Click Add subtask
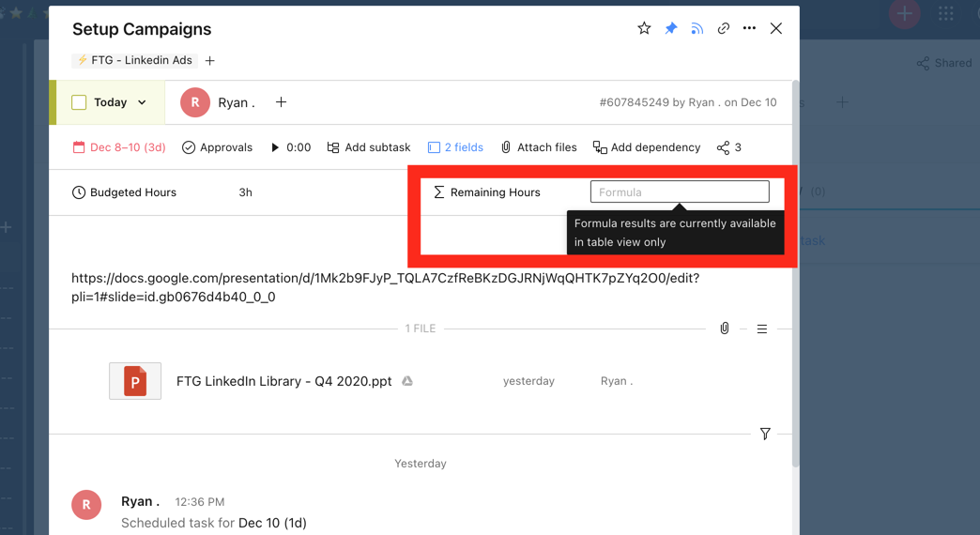 (369, 147)
